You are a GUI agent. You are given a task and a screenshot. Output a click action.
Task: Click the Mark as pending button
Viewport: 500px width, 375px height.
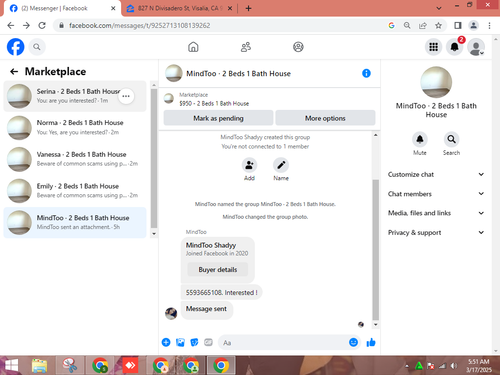218,118
